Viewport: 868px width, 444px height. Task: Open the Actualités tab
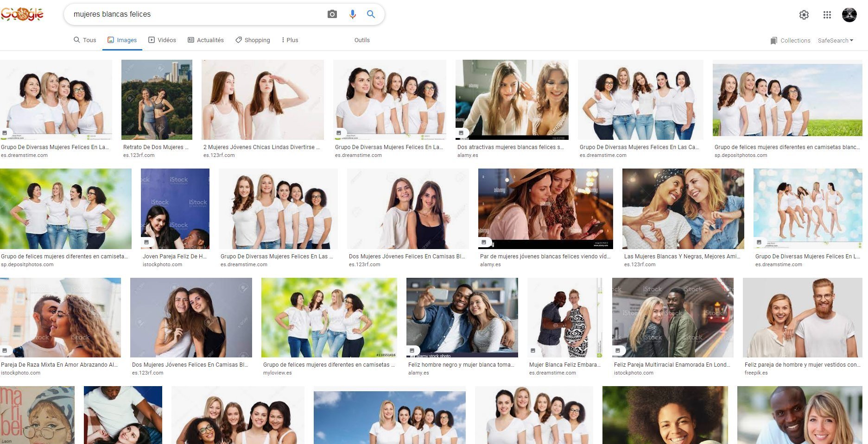coord(206,40)
